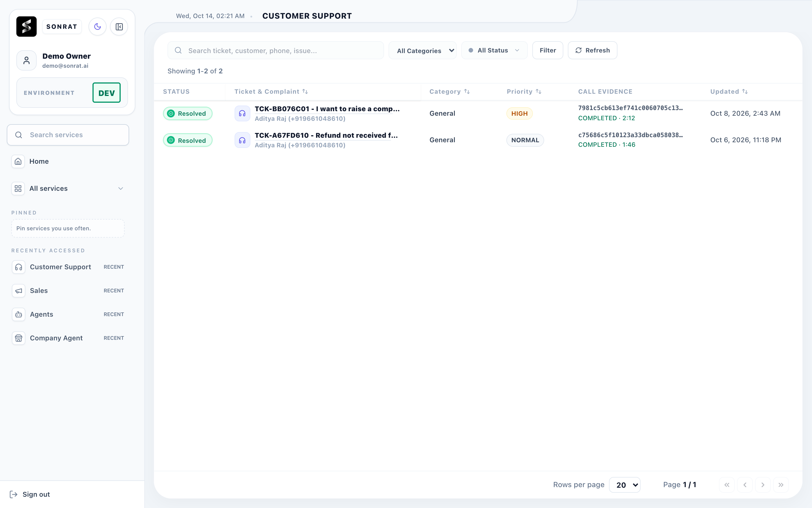
Task: Click the General category of TCK-BB076C01
Action: (442, 113)
